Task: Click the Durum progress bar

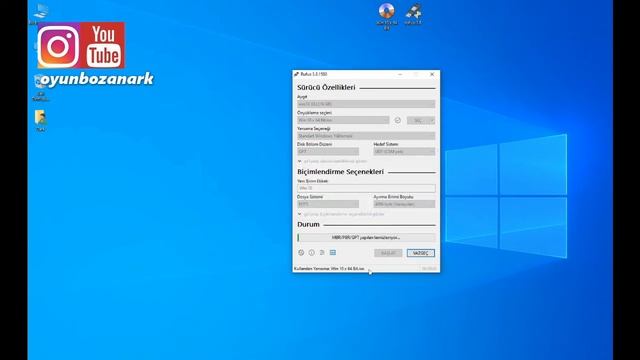Action: coord(366,237)
